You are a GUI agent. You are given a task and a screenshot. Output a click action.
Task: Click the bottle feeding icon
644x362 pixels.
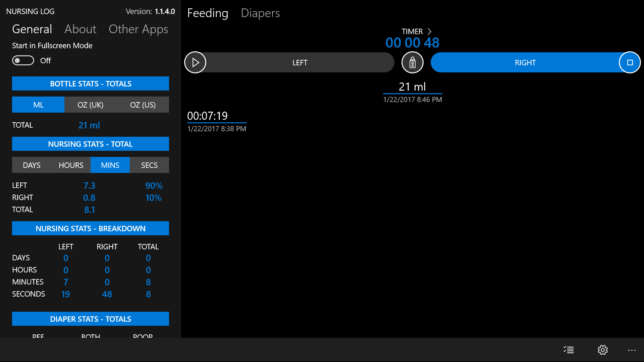pyautogui.click(x=412, y=63)
